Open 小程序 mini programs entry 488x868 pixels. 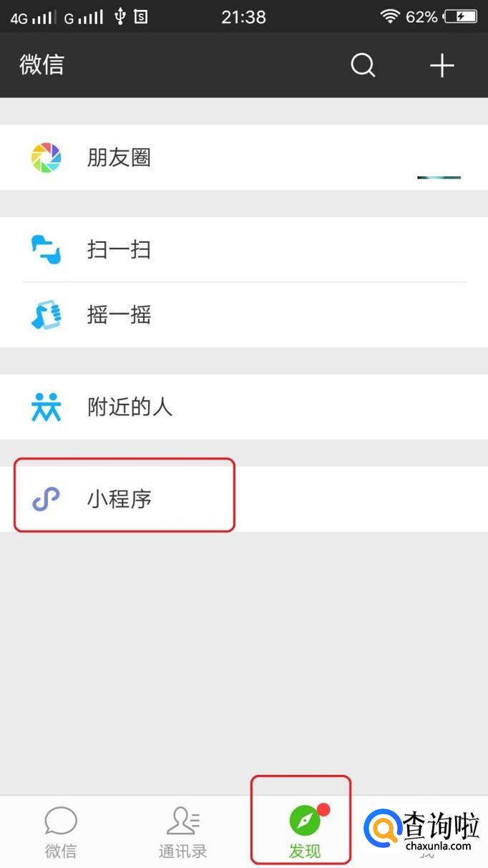pyautogui.click(x=244, y=499)
